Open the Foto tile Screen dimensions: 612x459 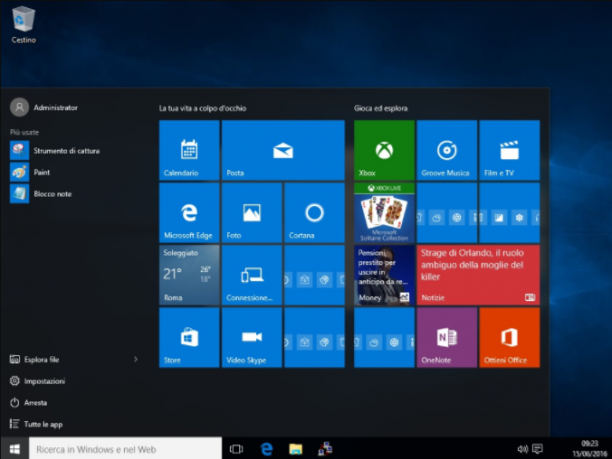[x=252, y=213]
